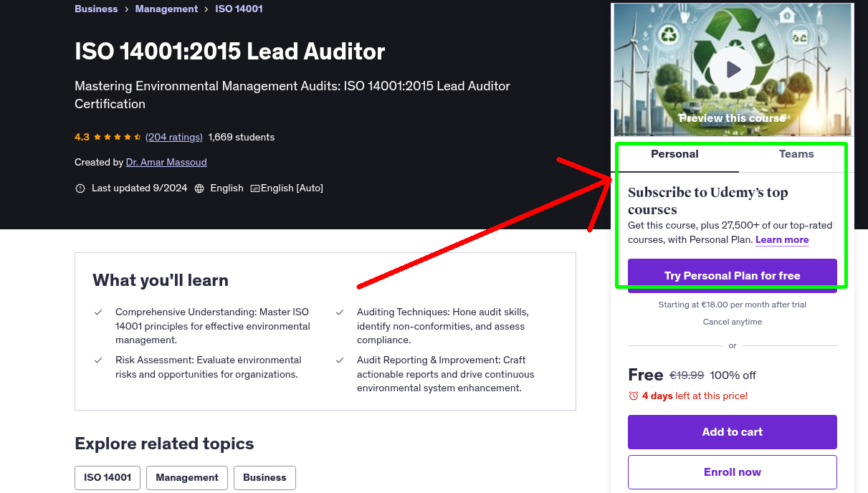This screenshot has height=493, width=868.
Task: Click the globe language icon
Action: tap(199, 188)
